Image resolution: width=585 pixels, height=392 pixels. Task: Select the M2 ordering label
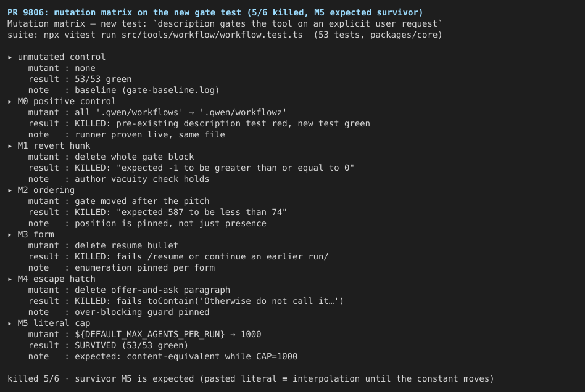(x=46, y=190)
